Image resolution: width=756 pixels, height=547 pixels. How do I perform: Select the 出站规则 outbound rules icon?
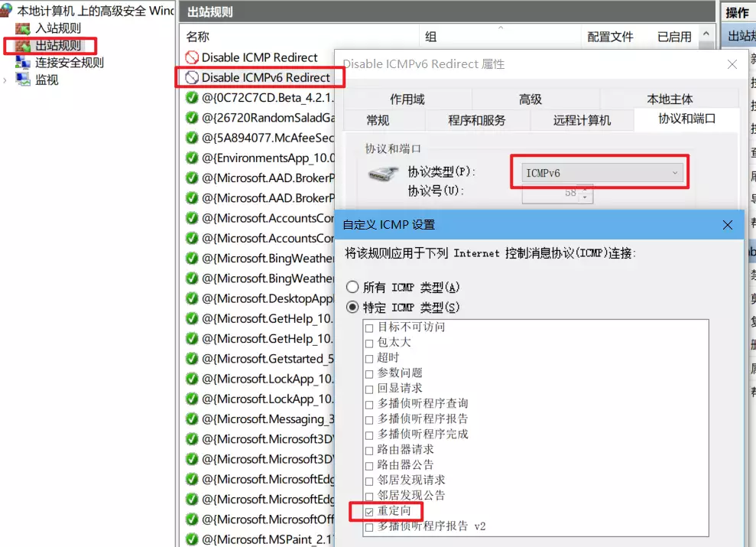coord(23,46)
